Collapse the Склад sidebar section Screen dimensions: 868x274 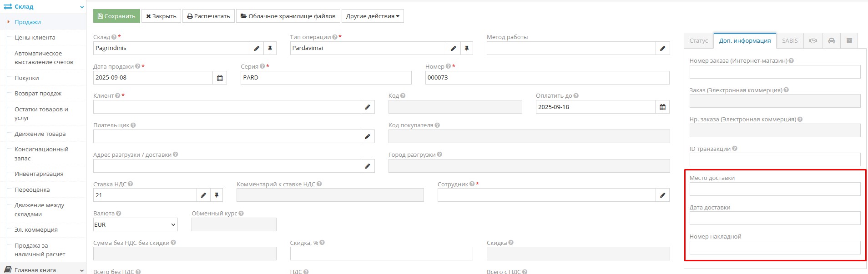[x=82, y=7]
